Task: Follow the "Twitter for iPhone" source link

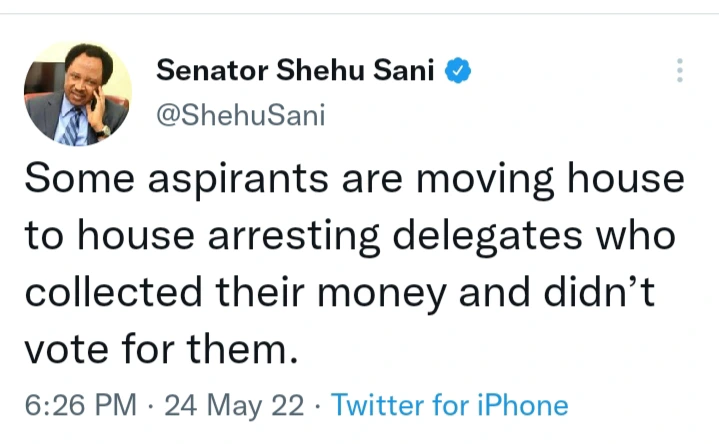Action: point(449,405)
